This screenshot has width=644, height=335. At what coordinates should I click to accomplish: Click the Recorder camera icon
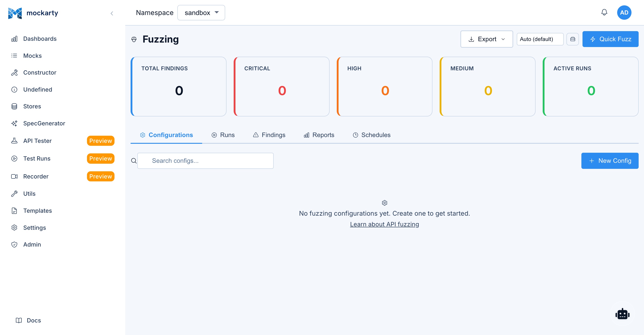click(14, 176)
